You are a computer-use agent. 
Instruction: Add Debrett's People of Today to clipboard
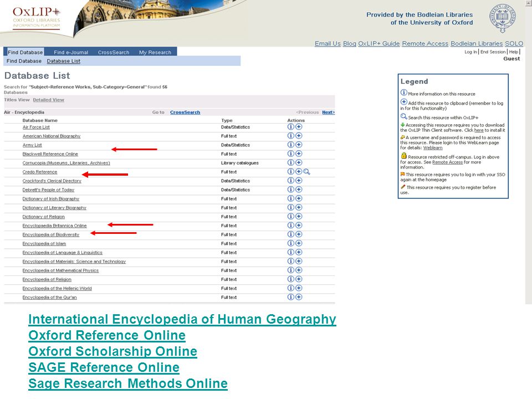click(299, 190)
